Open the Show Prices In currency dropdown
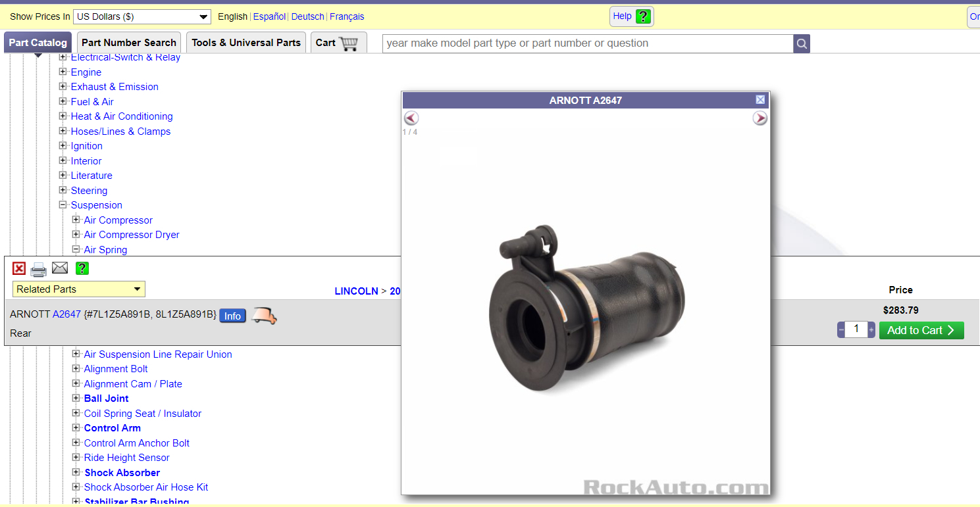Image resolution: width=980 pixels, height=507 pixels. tap(142, 16)
